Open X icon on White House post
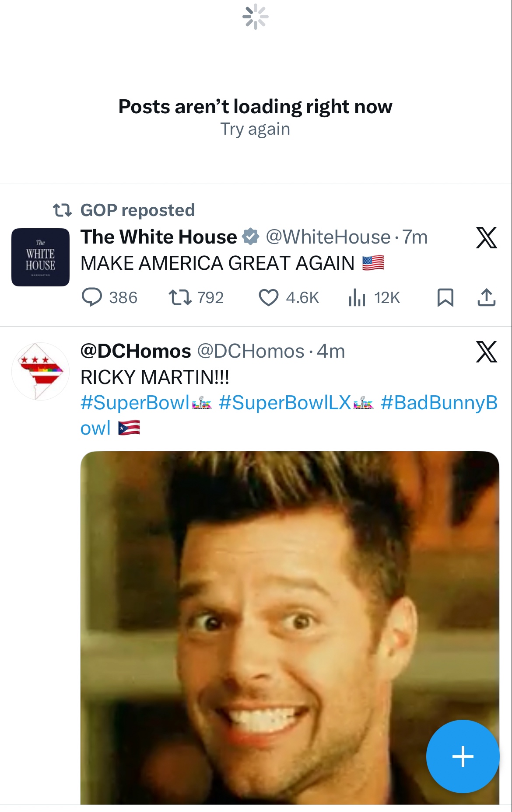This screenshot has width=512, height=812. tap(486, 238)
